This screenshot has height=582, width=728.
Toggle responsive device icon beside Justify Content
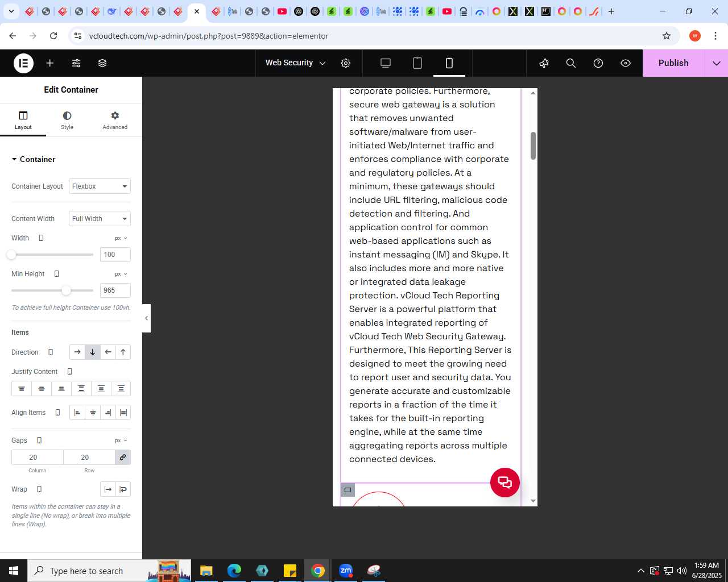pyautogui.click(x=70, y=372)
